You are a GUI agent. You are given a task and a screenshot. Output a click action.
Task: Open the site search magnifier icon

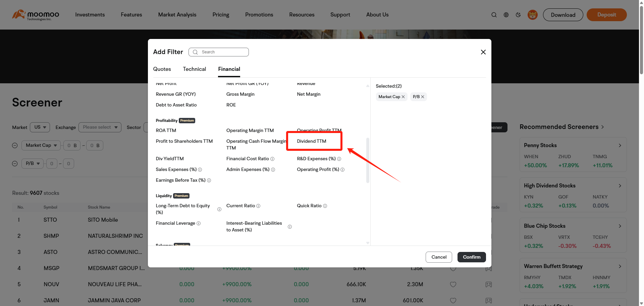click(494, 15)
